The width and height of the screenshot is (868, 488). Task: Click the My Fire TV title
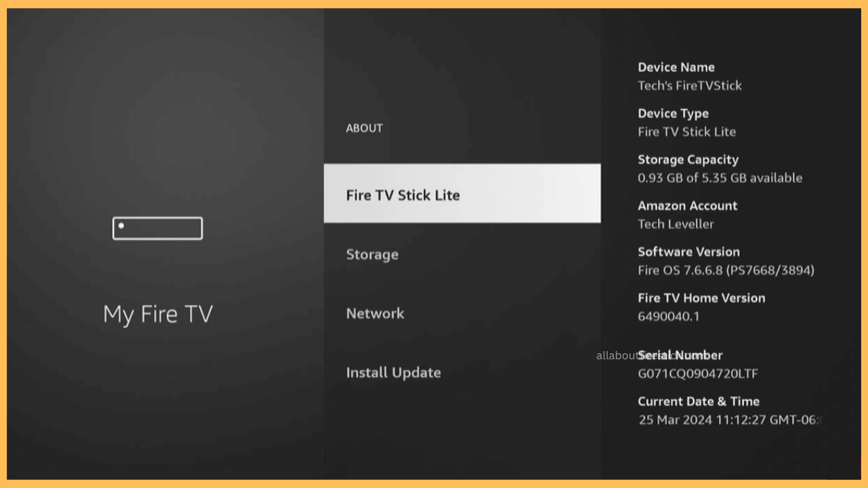coord(157,314)
